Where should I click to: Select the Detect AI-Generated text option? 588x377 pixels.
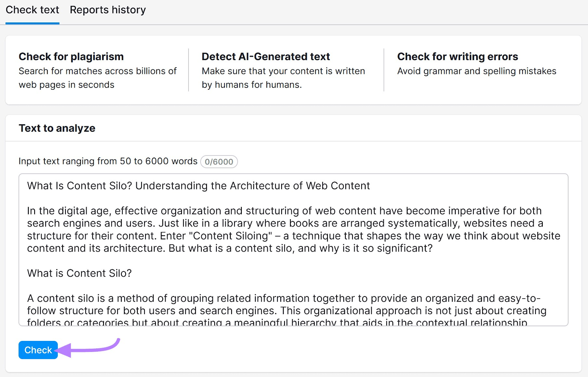[265, 56]
